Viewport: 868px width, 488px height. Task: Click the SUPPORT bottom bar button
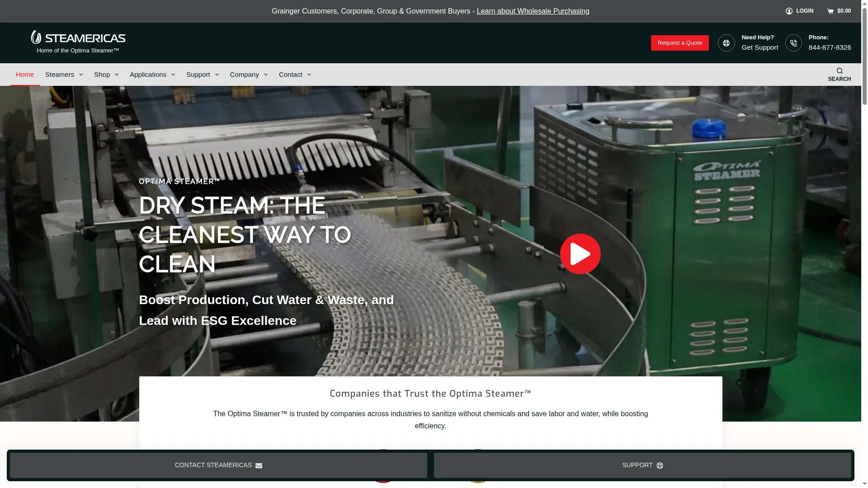(x=642, y=465)
